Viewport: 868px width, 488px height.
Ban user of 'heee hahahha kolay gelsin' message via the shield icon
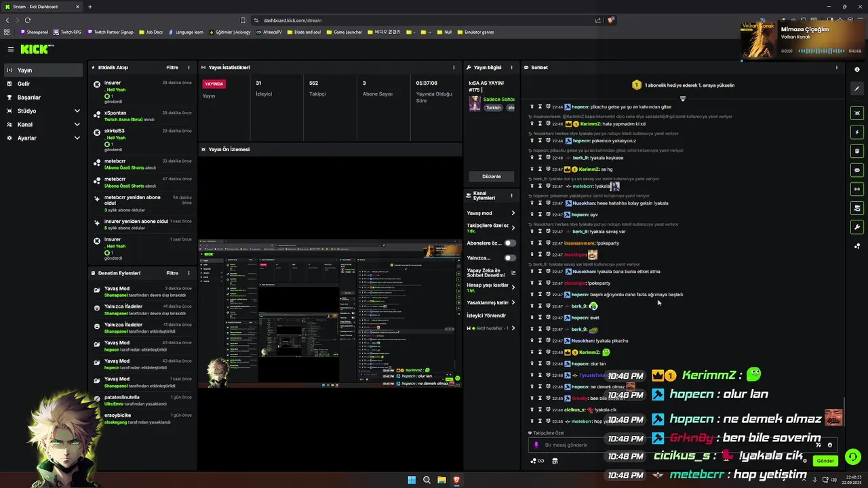pos(548,203)
